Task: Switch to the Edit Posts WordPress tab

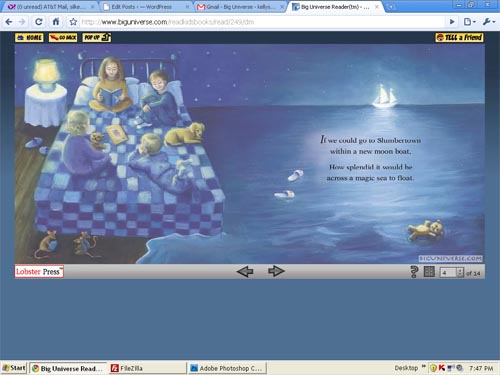Action: click(146, 7)
